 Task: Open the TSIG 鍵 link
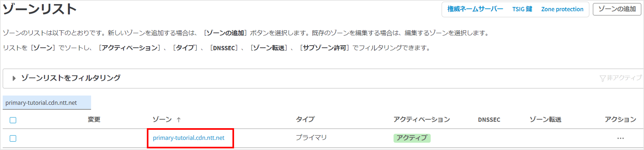(522, 9)
